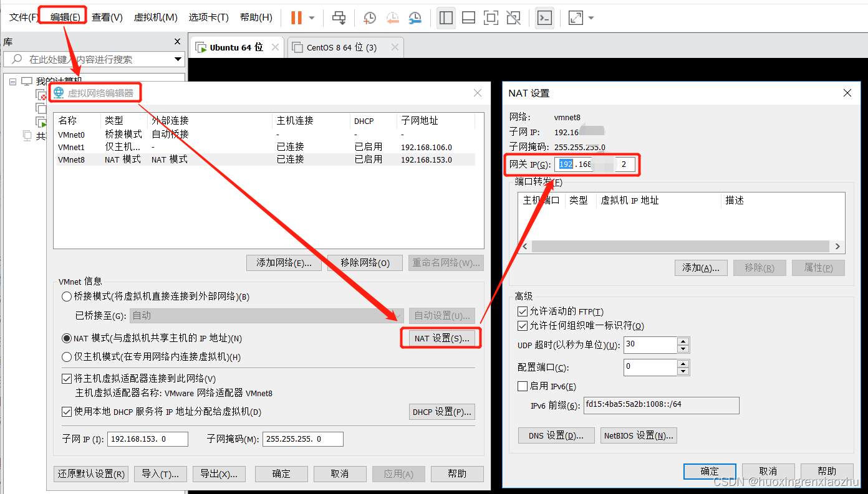The image size is (868, 494).
Task: Click the Revert to snapshot icon
Action: (392, 17)
